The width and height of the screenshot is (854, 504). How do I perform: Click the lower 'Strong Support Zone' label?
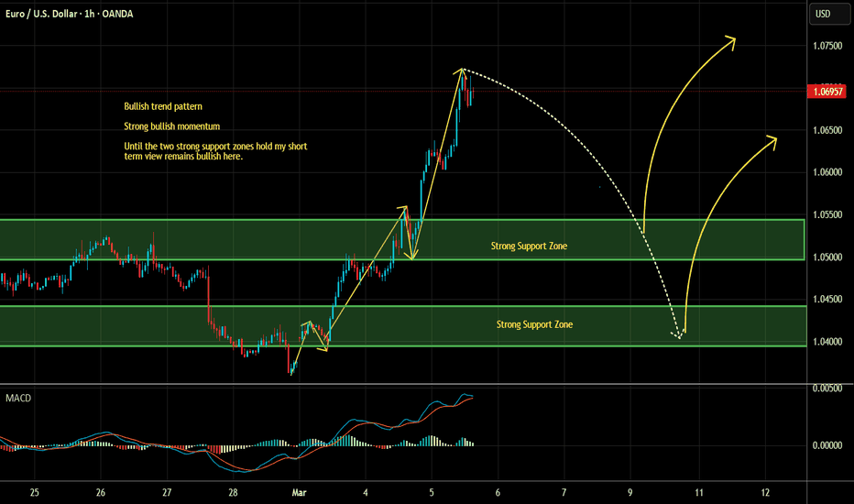coord(534,324)
